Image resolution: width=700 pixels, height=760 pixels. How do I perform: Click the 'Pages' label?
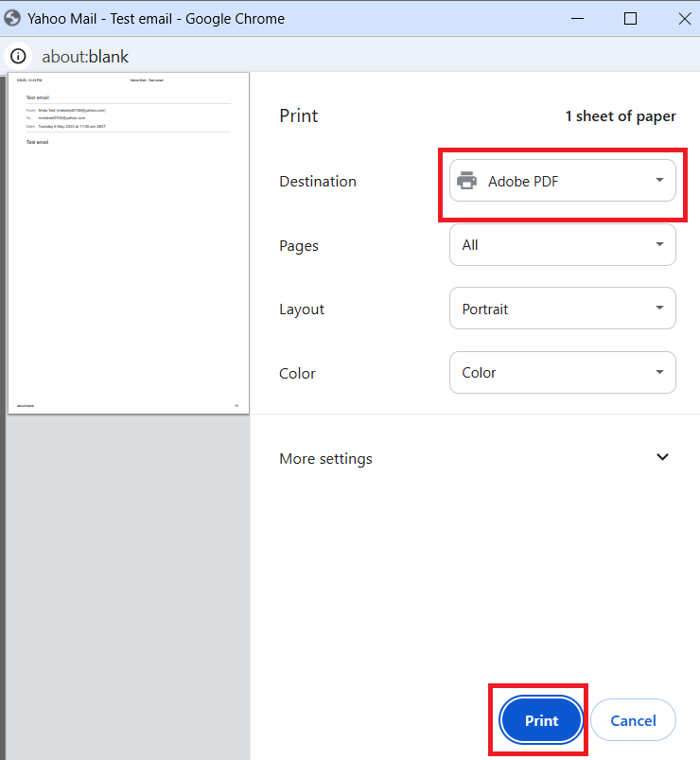299,246
